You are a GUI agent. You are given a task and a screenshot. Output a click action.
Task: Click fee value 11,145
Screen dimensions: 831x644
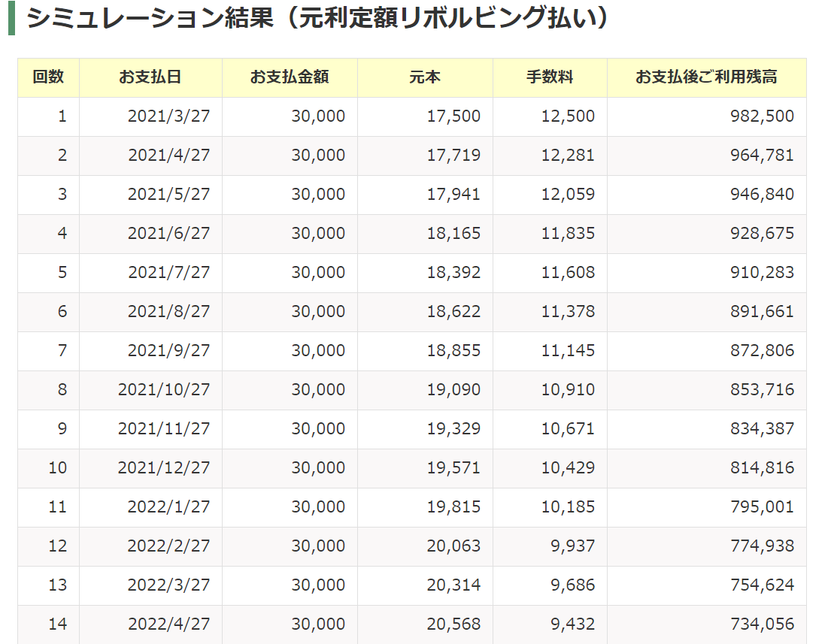point(568,351)
